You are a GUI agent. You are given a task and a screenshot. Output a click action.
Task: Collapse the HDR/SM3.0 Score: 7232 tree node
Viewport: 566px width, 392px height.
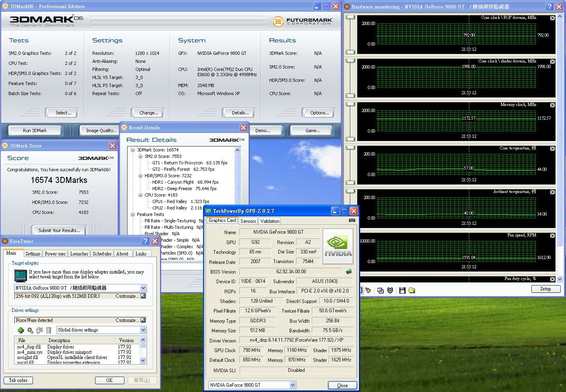[140, 176]
